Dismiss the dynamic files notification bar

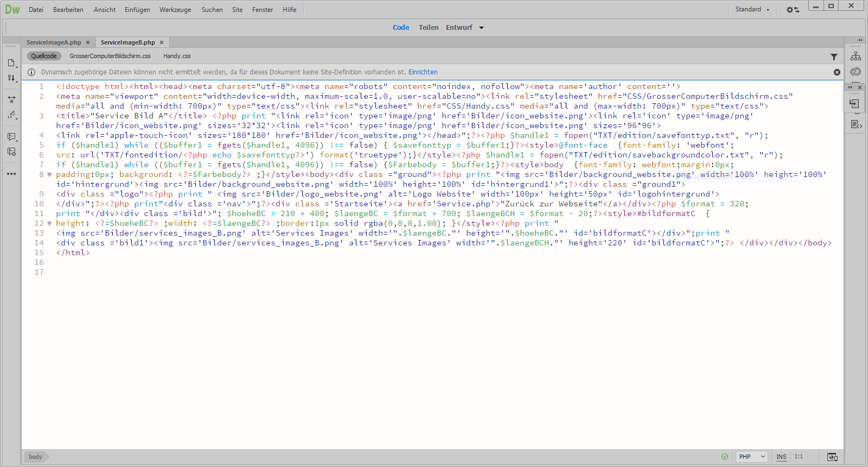tap(837, 72)
